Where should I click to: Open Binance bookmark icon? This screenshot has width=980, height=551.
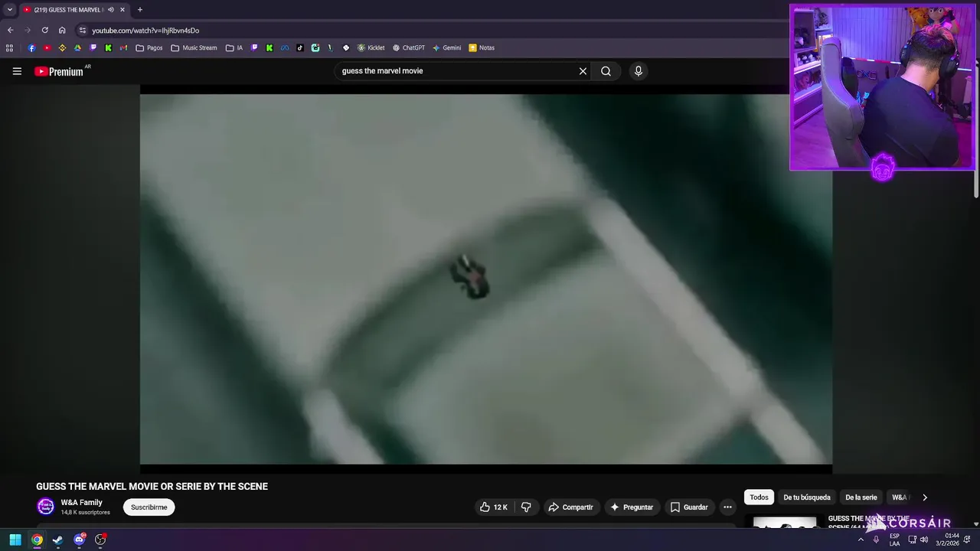click(x=62, y=47)
